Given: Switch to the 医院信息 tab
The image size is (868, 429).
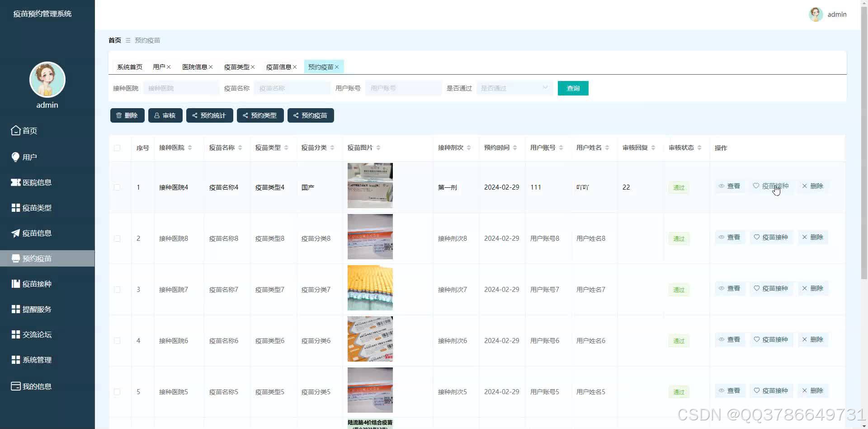Looking at the screenshot, I should 194,67.
